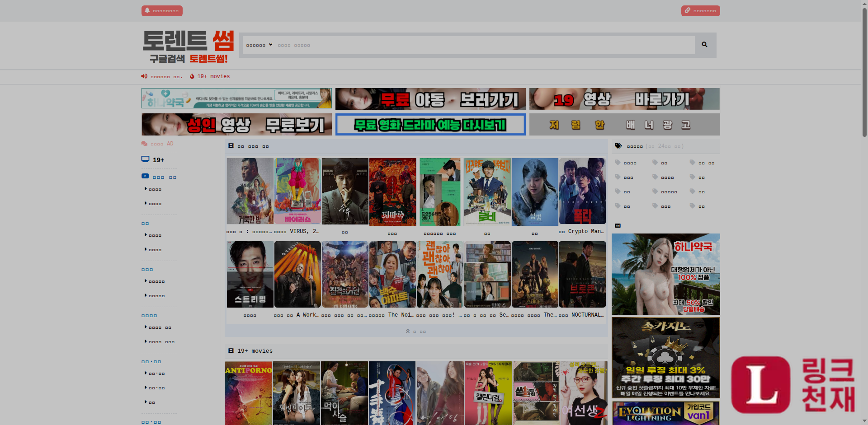Open the 캘린더걸 movie poster
Viewport: 868px width, 425px height.
[x=488, y=393]
